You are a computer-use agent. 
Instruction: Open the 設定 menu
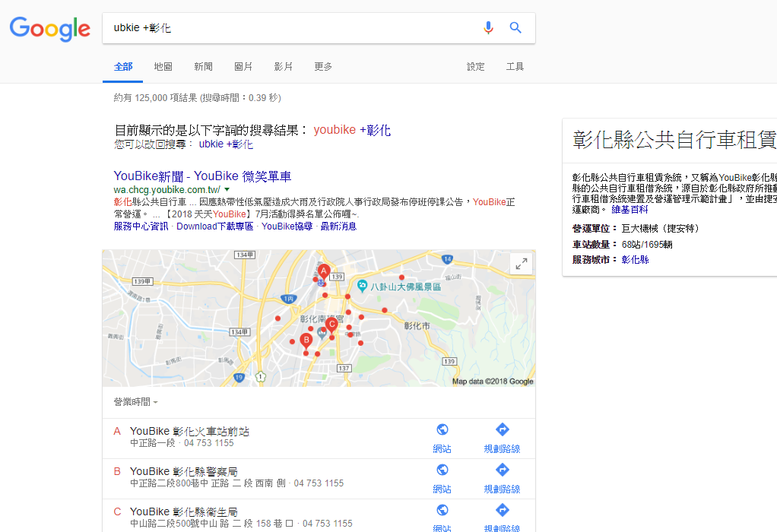[x=476, y=66]
